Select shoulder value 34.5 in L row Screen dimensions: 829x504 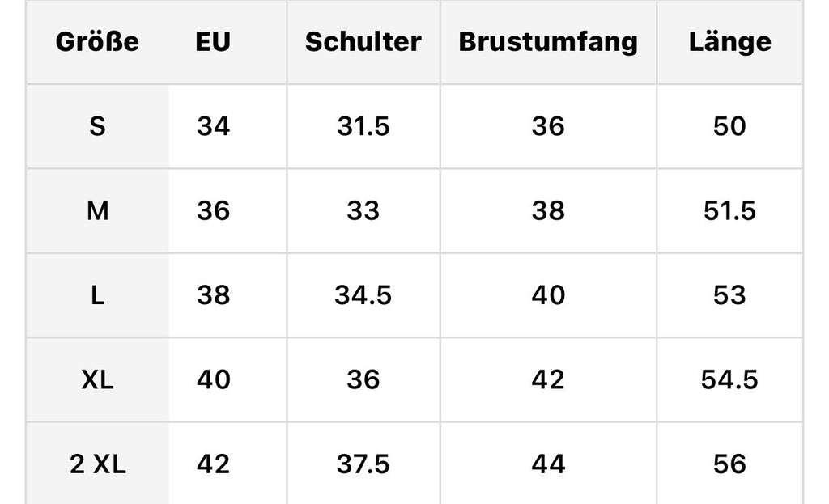coord(363,295)
